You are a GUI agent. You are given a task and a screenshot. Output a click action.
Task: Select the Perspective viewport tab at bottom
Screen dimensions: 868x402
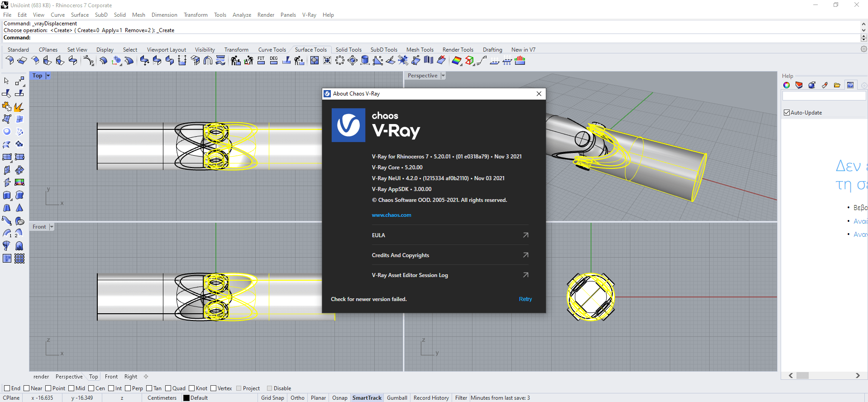click(x=69, y=377)
